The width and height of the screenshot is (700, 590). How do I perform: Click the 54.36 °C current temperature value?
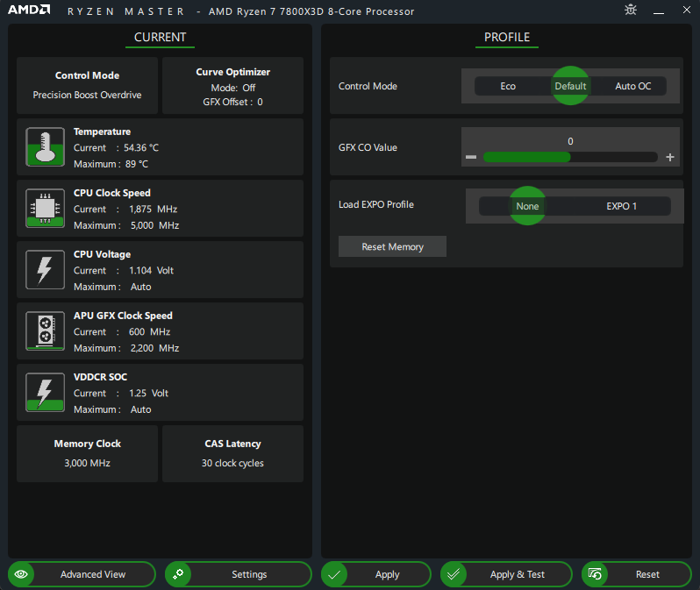(141, 148)
